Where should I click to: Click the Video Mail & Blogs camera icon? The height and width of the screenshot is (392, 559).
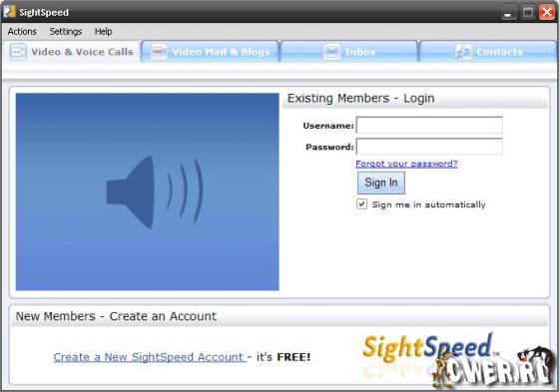tap(159, 52)
